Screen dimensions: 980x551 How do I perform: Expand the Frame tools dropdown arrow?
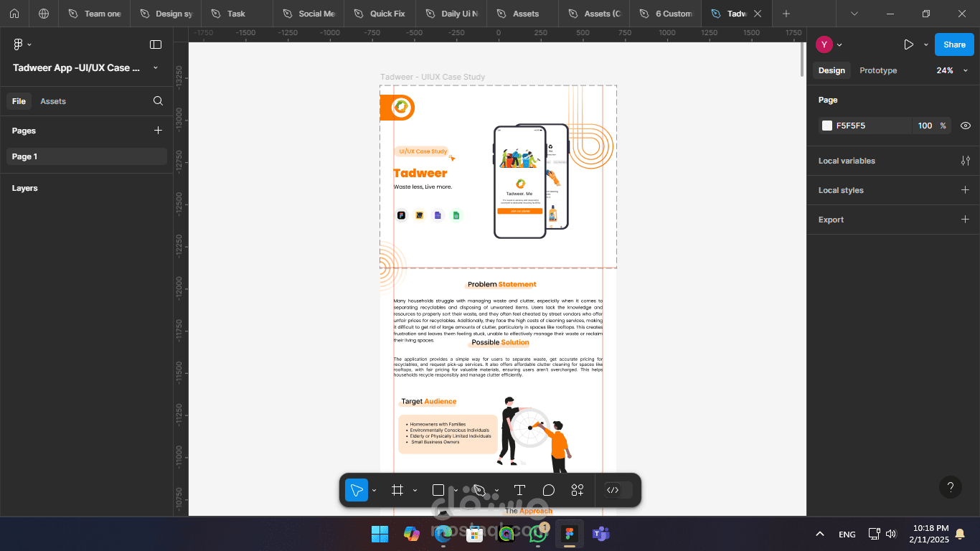click(415, 491)
